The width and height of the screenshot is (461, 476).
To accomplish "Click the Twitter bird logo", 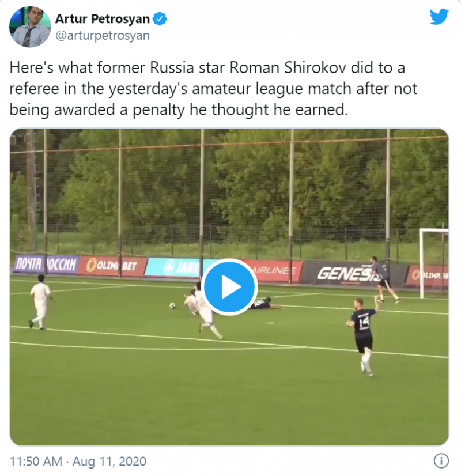I will point(439,17).
